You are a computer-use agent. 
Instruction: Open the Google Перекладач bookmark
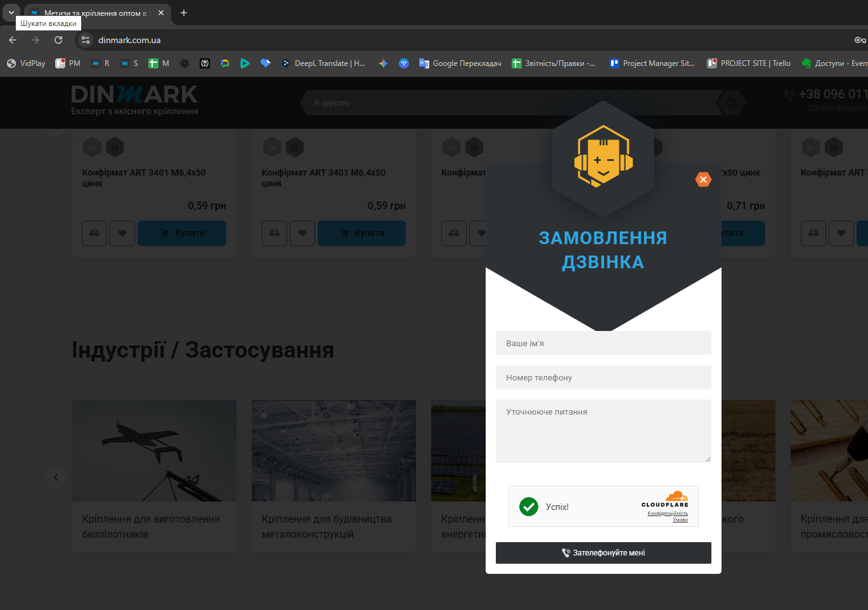tap(460, 63)
